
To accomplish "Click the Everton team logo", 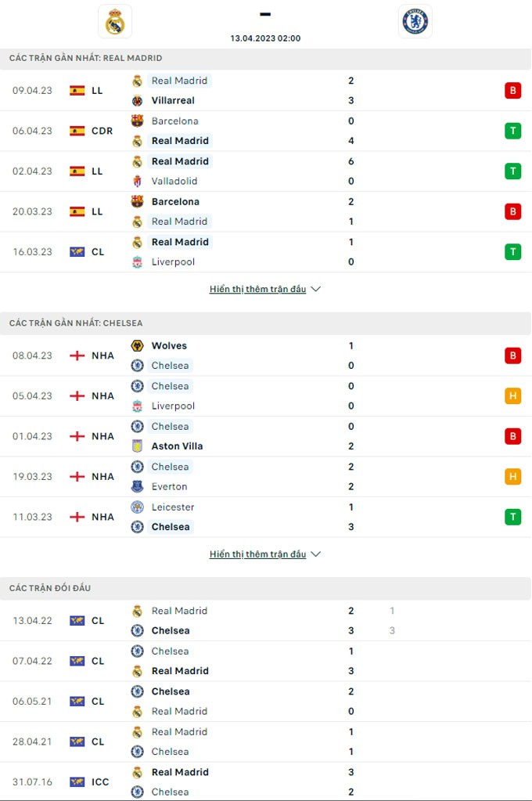I will coord(137,486).
